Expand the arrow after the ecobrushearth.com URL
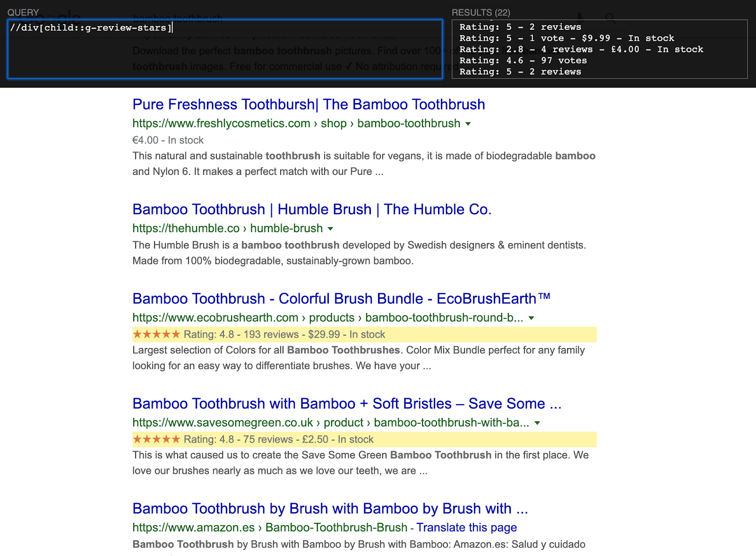 tap(531, 318)
